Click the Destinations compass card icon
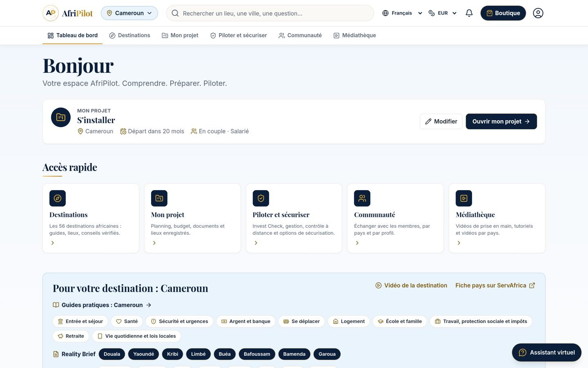588x368 pixels. (x=58, y=198)
